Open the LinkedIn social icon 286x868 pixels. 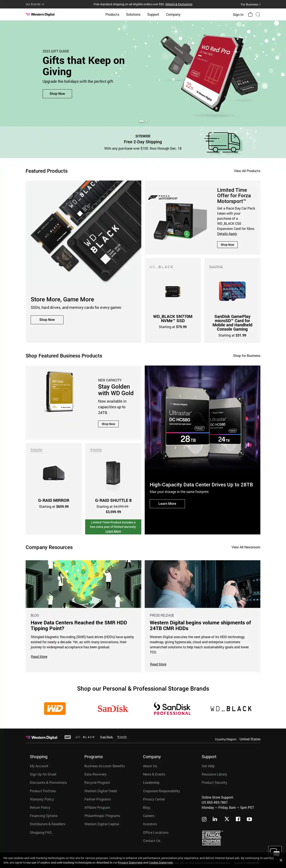coord(215,819)
